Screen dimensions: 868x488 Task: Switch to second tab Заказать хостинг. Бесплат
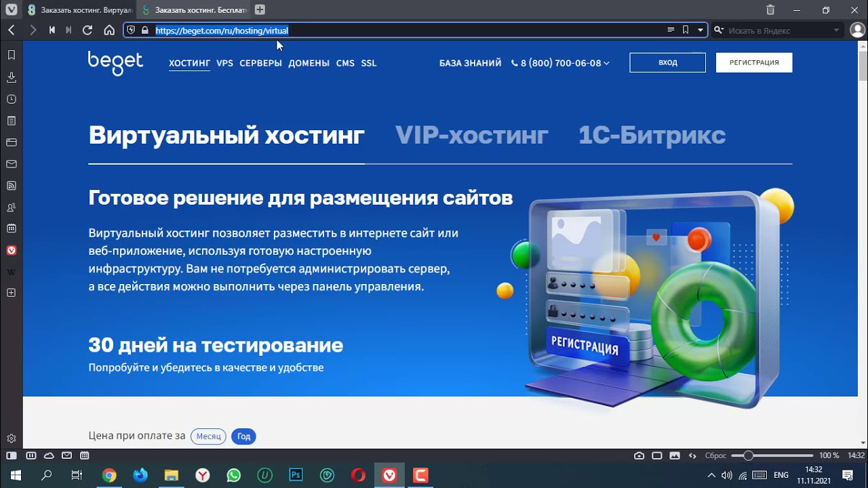194,9
